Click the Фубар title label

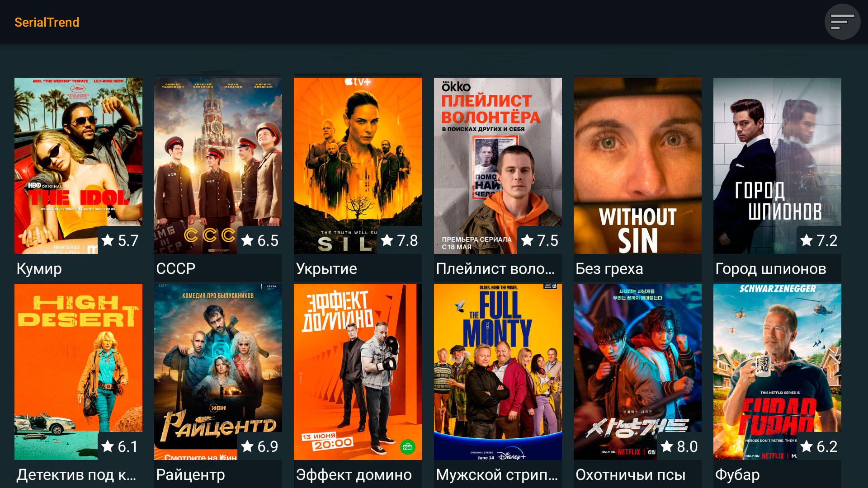[x=737, y=474]
